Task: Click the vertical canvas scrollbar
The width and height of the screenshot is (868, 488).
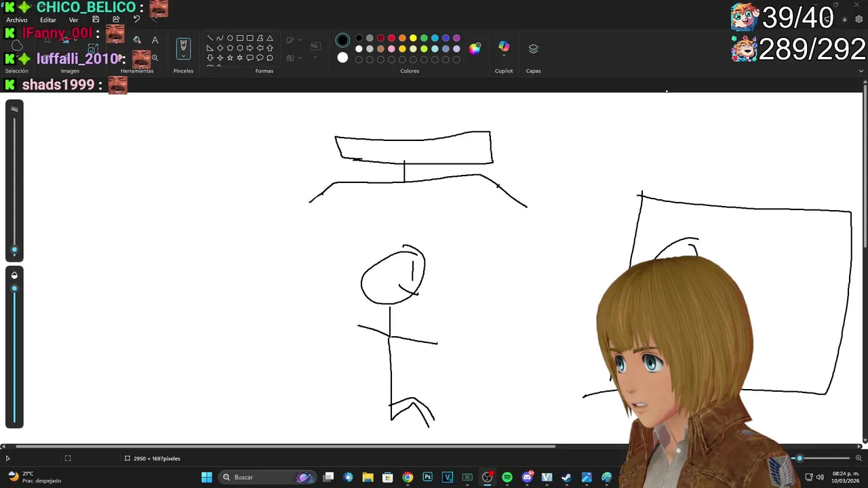Action: click(865, 165)
